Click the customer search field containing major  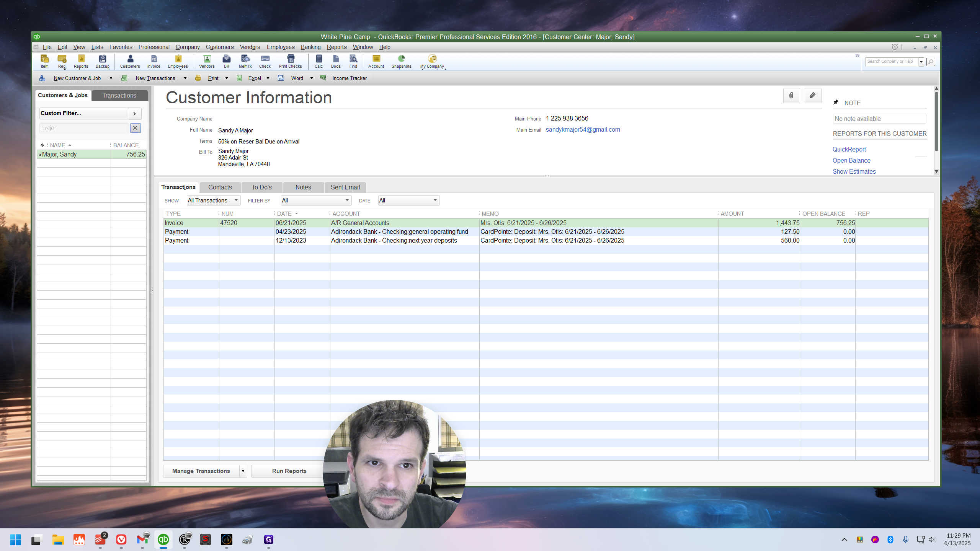point(83,128)
